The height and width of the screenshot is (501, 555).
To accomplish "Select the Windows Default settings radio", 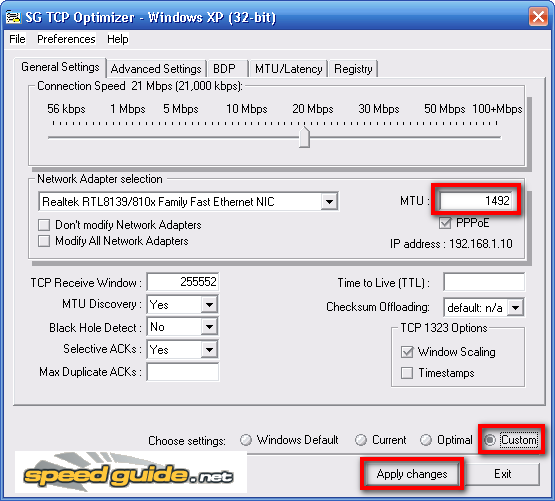I will pyautogui.click(x=246, y=440).
